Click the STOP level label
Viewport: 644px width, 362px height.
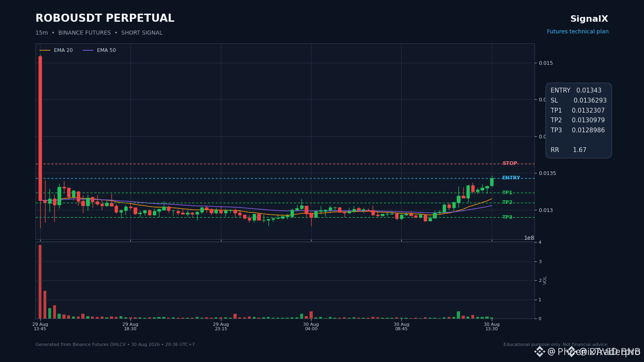tap(510, 163)
